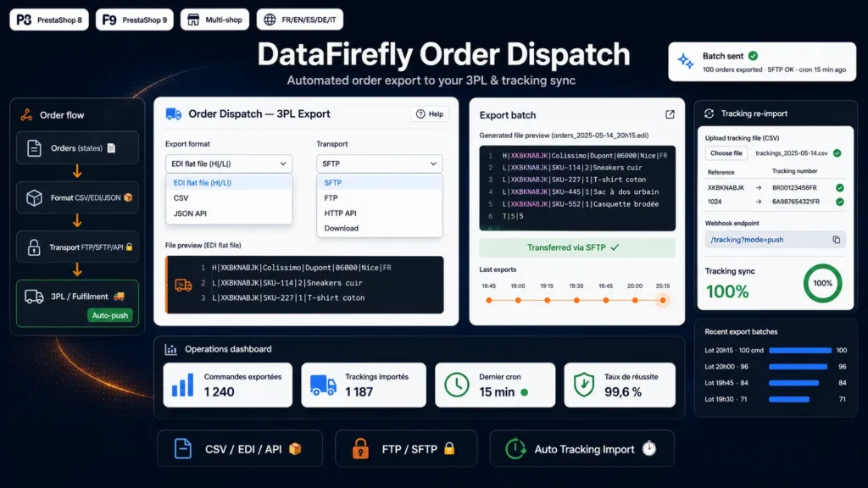The width and height of the screenshot is (868, 488).
Task: Select the Multi-shop badge
Action: pos(214,20)
